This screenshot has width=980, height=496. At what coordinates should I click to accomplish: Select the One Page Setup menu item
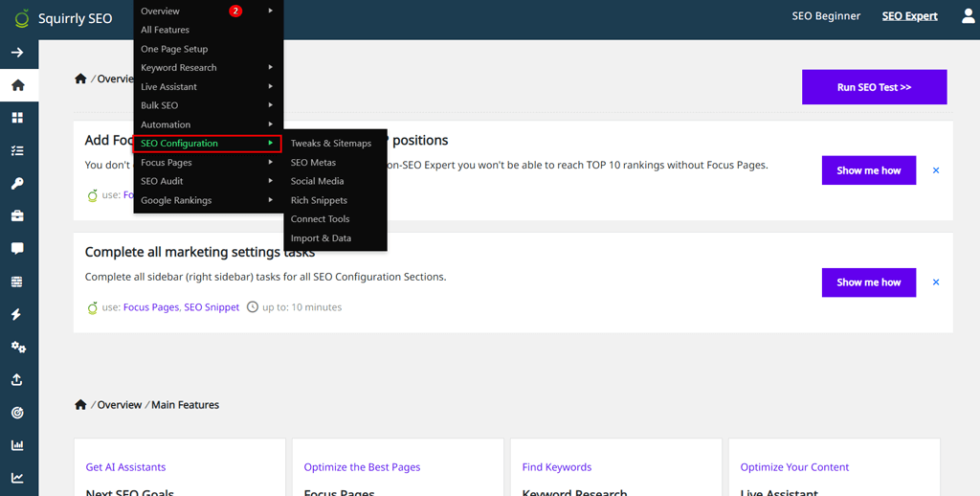point(174,49)
